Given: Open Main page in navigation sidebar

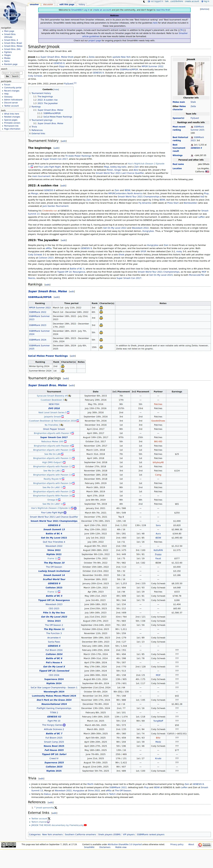Looking at the screenshot, I should point(9,31).
